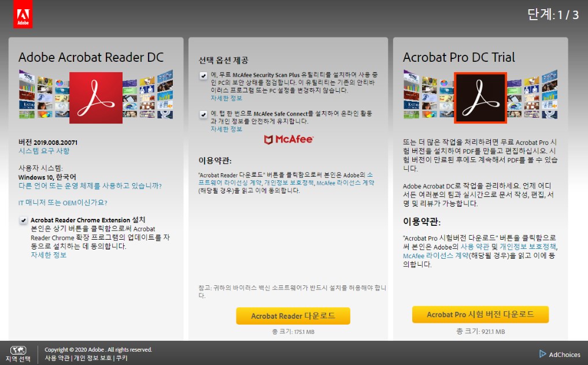Click the 이용약관 heading in Acrobat Pro panel
The image size is (588, 365).
(421, 222)
